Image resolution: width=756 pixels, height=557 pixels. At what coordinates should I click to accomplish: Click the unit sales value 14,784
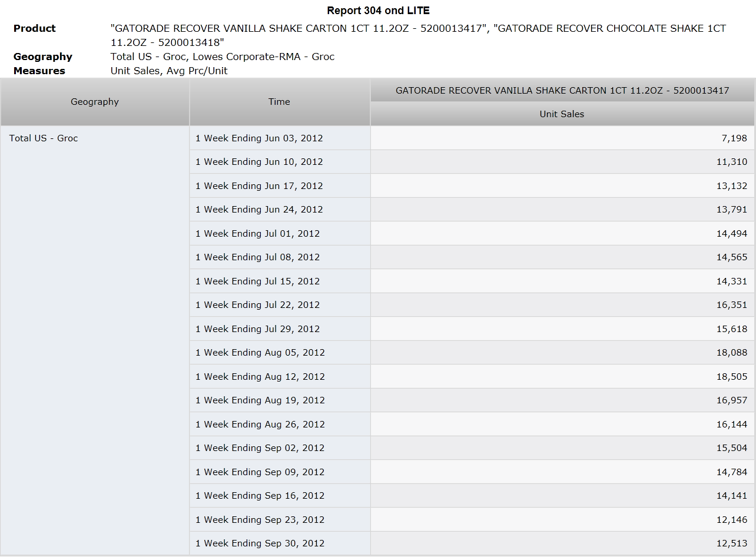click(732, 472)
